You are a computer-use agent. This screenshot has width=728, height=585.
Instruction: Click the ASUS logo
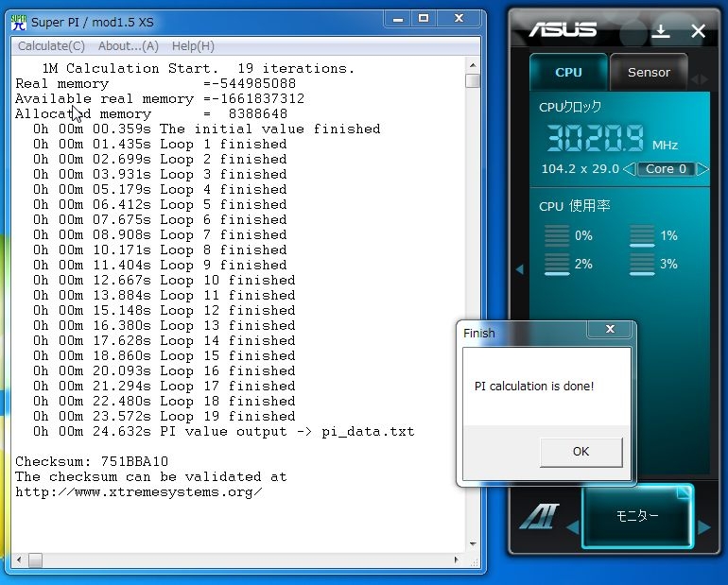[x=563, y=30]
